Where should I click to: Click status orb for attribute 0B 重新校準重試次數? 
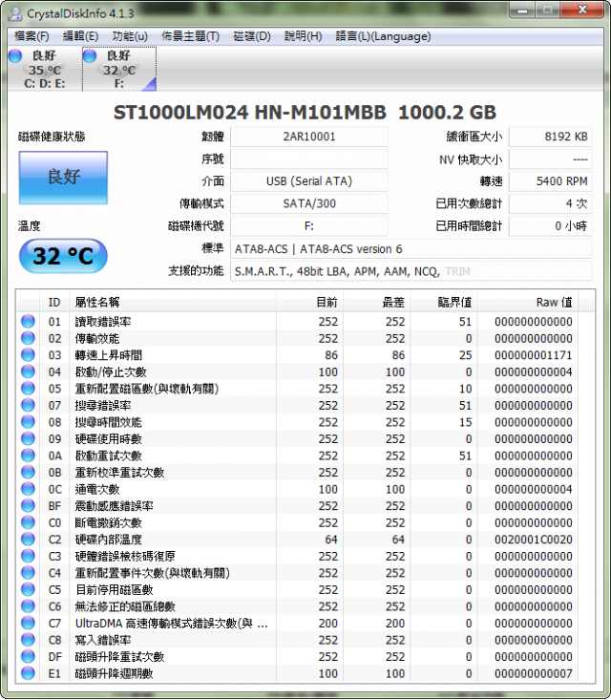pyautogui.click(x=28, y=472)
